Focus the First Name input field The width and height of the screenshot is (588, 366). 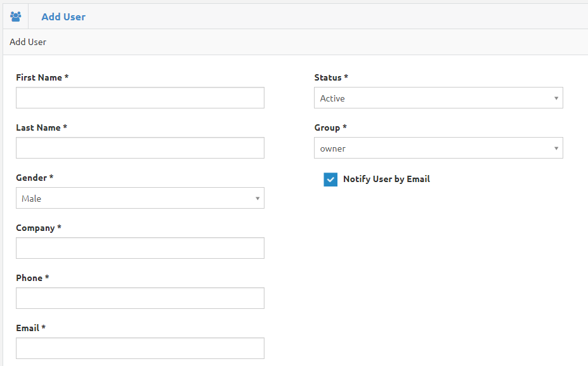coord(140,98)
